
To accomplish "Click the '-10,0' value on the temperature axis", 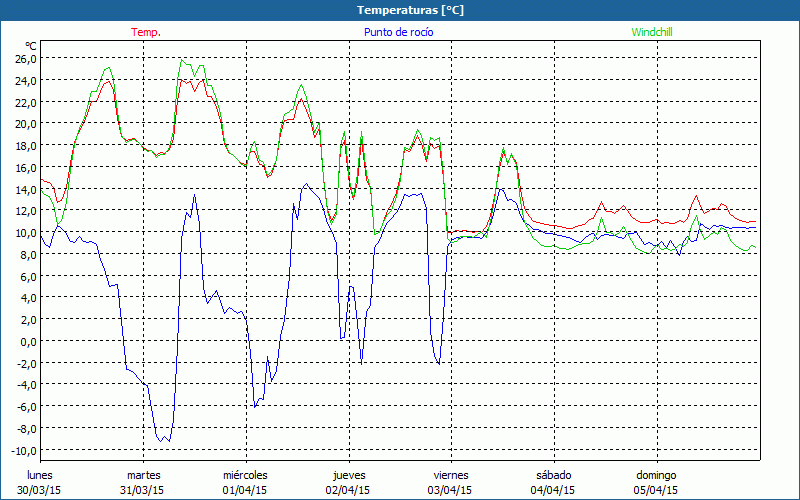I will click(x=22, y=450).
